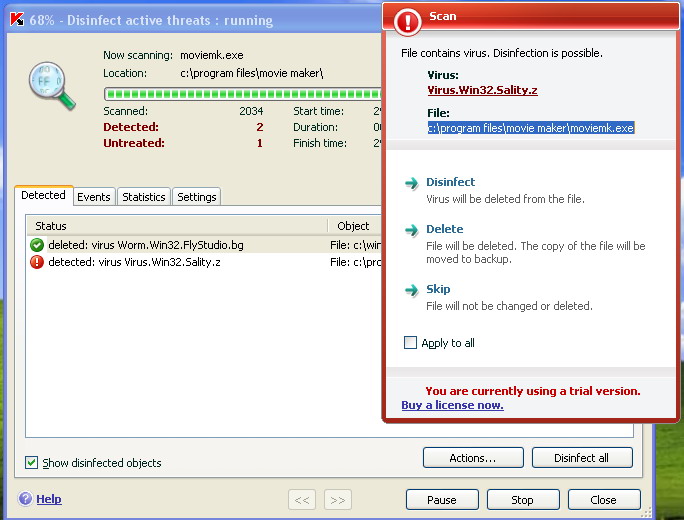684x520 pixels.
Task: Click the 'Untreated:' label
Action: coord(134,143)
